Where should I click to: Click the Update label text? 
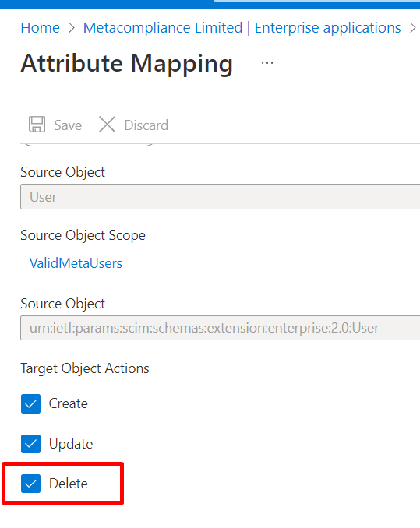pyautogui.click(x=71, y=444)
